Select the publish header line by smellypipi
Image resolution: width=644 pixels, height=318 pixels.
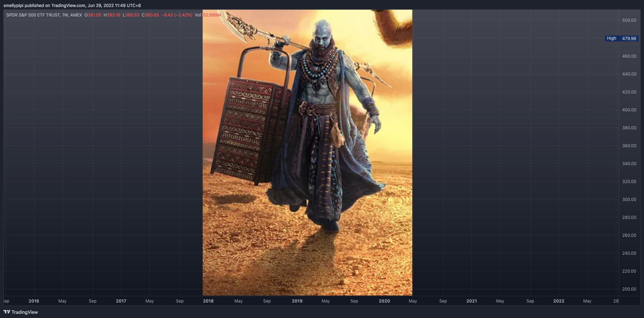pos(72,6)
